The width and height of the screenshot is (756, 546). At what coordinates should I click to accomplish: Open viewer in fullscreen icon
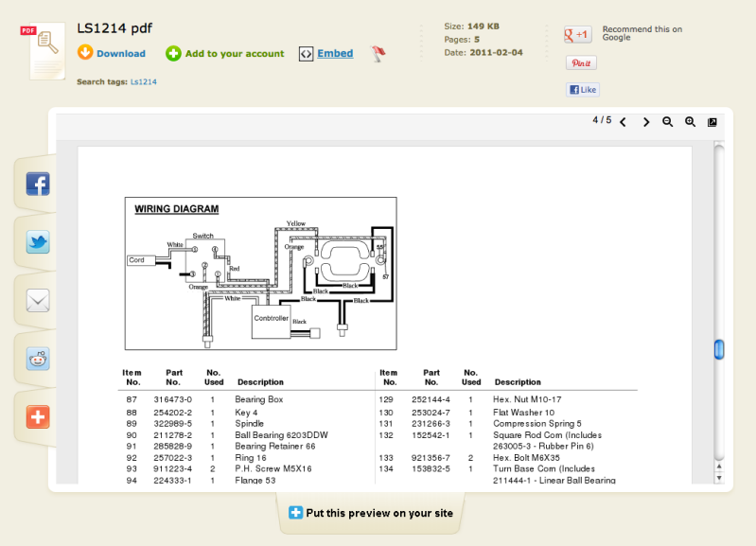click(712, 122)
